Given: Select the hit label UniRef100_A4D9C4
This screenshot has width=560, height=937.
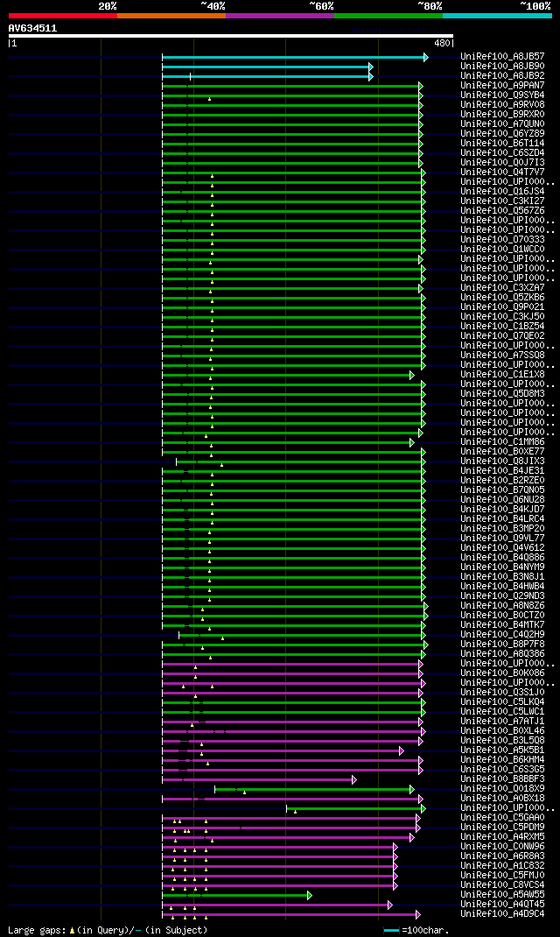Looking at the screenshot, I should click(502, 914).
